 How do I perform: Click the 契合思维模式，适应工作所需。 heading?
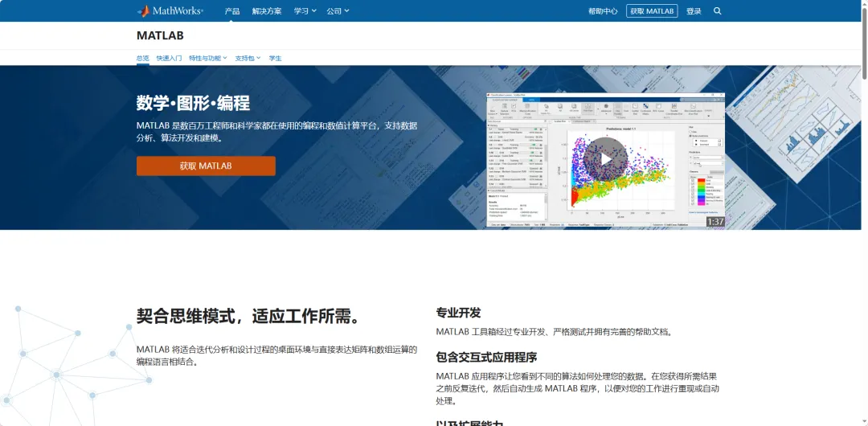click(x=249, y=316)
